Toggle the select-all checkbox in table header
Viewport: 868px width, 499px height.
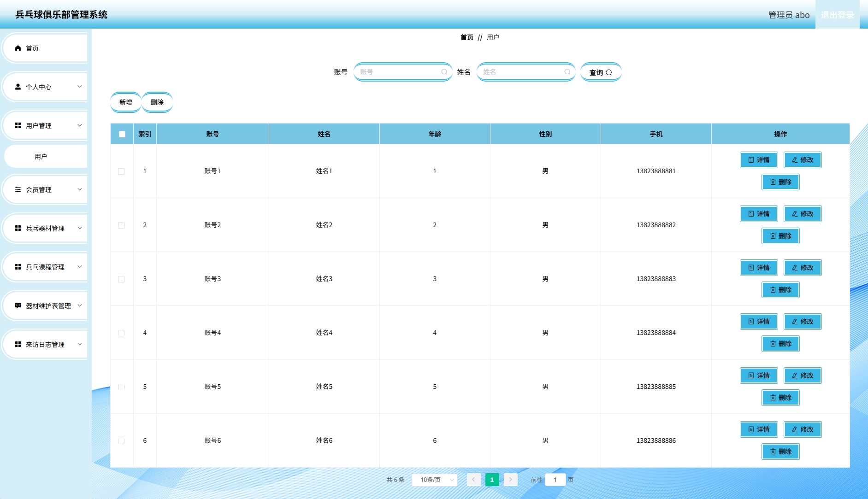click(x=122, y=134)
